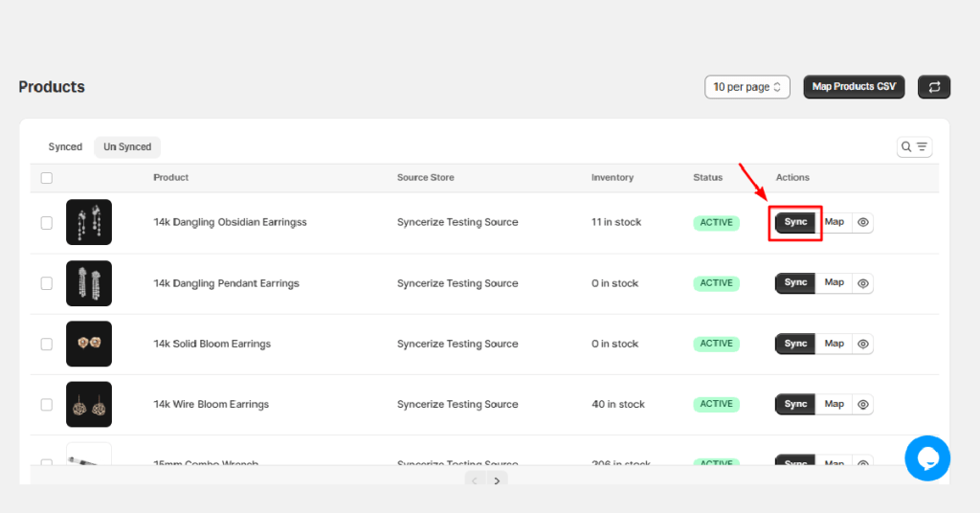Go to next page arrow
Image resolution: width=980 pixels, height=513 pixels.
coord(497,480)
